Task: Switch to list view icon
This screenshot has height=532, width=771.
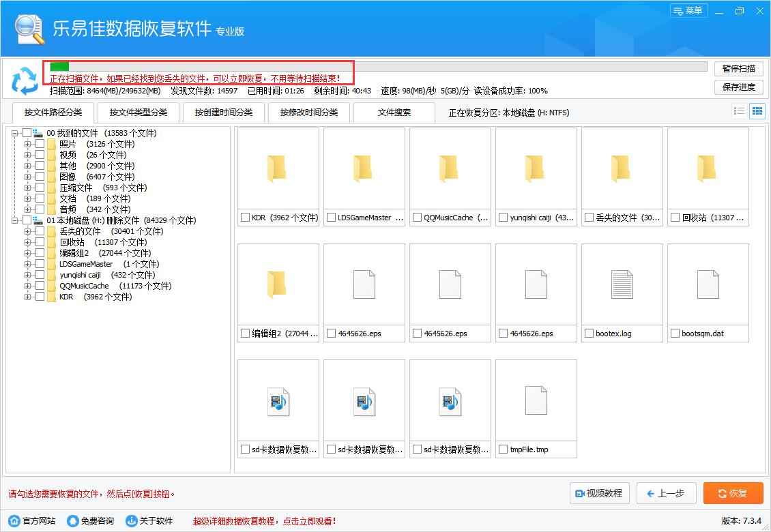Action: [x=739, y=111]
